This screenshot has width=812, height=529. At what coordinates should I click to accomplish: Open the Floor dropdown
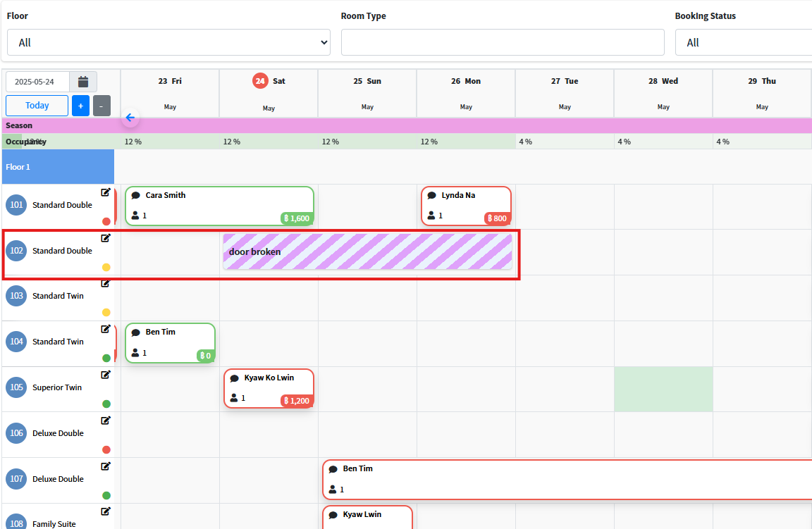tap(168, 42)
